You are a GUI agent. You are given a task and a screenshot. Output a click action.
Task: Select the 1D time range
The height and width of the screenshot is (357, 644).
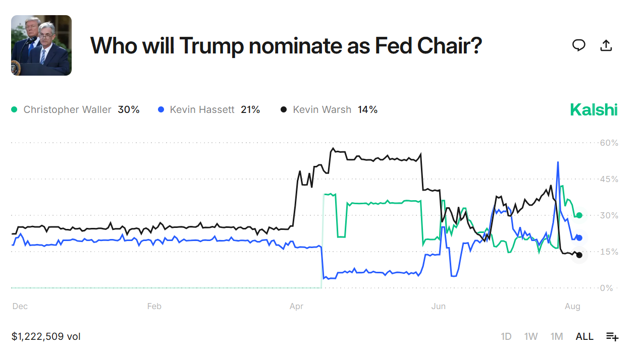[x=506, y=336]
